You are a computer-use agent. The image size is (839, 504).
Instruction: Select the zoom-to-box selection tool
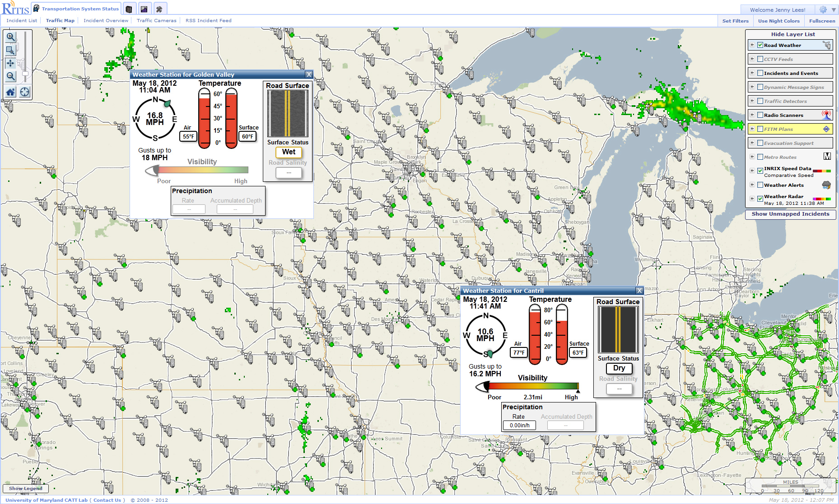10,50
